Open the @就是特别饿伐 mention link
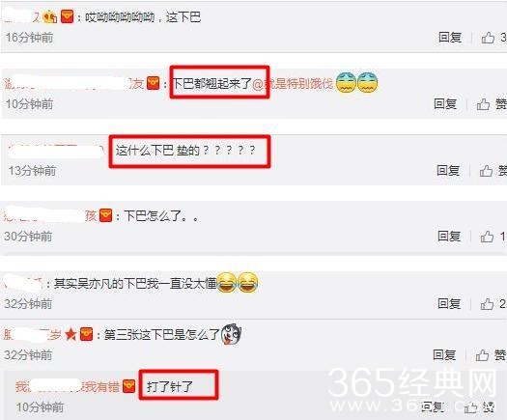Viewport: 507px width, 420px height. click(293, 84)
